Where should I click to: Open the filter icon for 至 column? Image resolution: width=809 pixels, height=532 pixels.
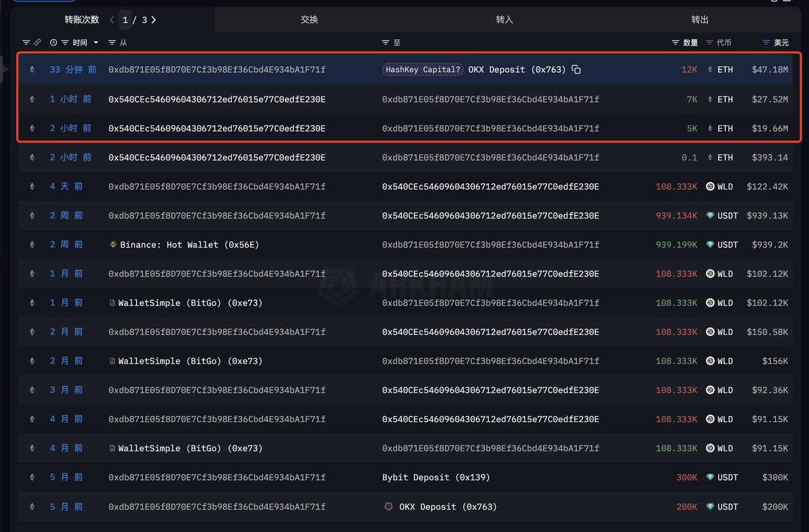coord(386,42)
